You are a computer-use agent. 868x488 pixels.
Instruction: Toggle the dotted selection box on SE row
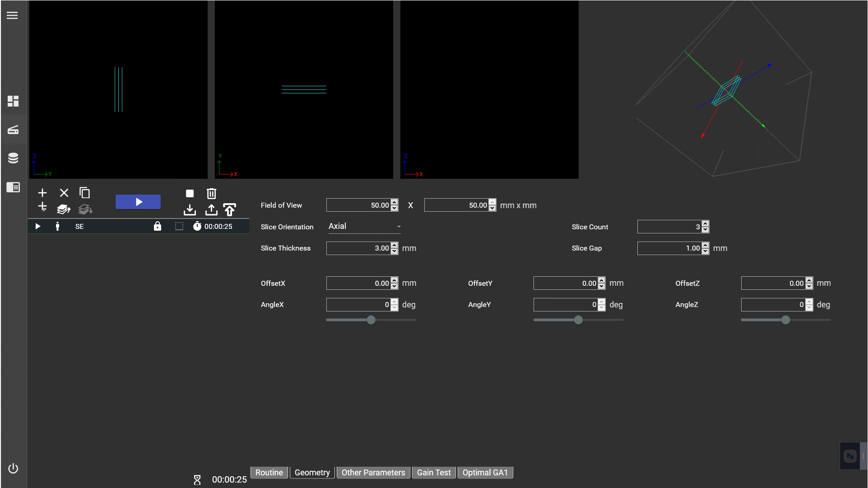[179, 226]
